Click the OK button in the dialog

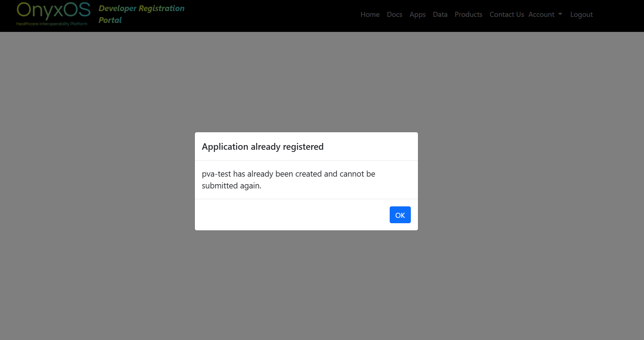click(400, 215)
